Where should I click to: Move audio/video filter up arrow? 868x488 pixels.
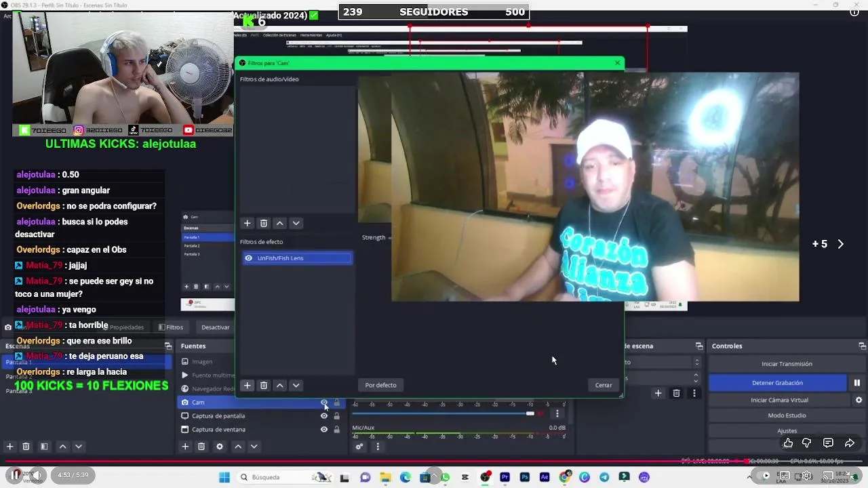[279, 223]
